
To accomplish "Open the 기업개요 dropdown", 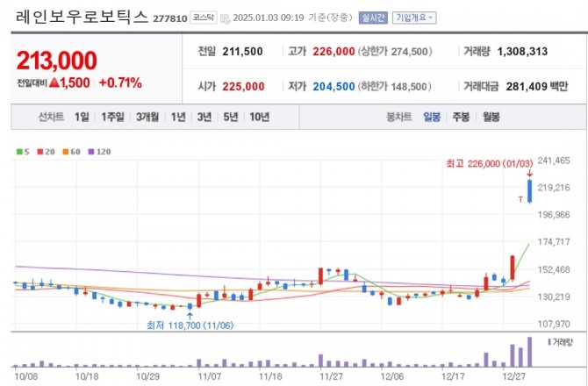I will pyautogui.click(x=414, y=18).
